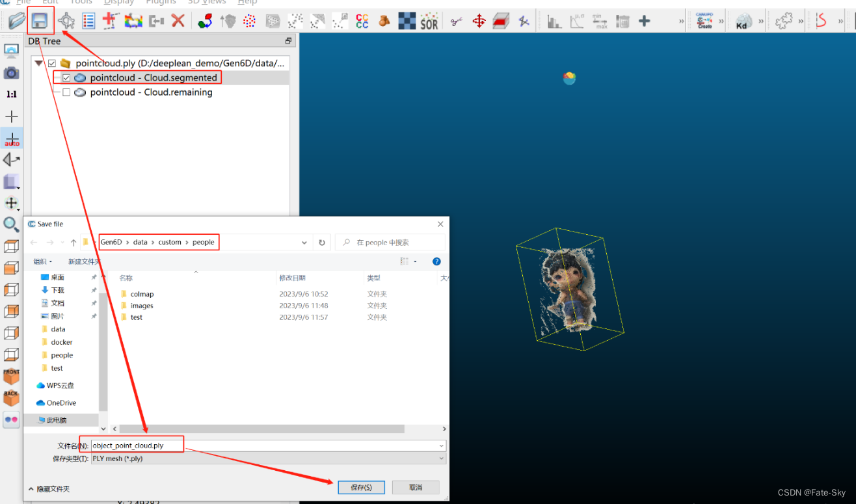Open the 3D Views menu

207,3
